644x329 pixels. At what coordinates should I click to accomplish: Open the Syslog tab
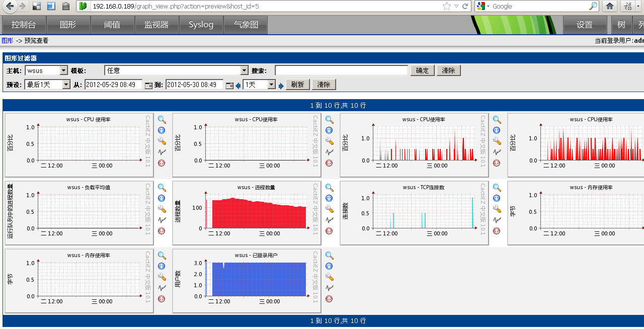tap(201, 25)
